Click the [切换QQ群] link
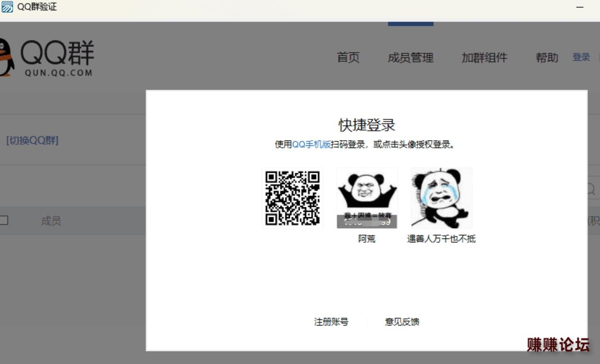 click(x=32, y=141)
